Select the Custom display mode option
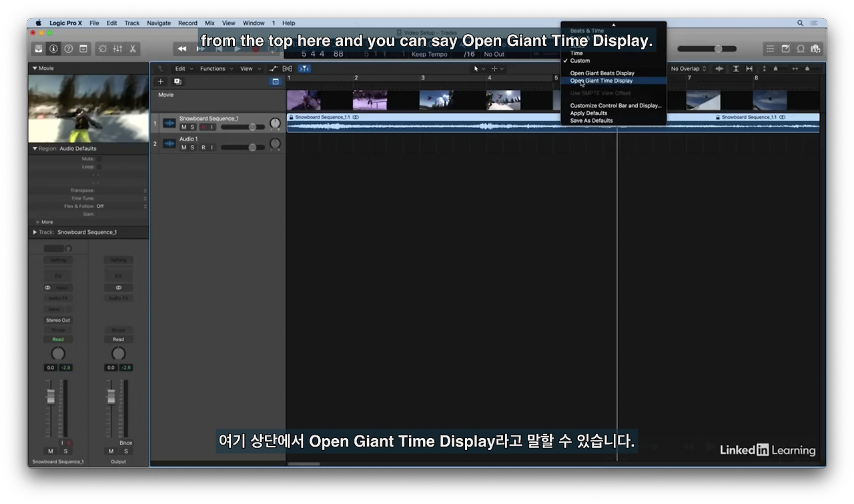This screenshot has height=504, width=854. pyautogui.click(x=614, y=61)
